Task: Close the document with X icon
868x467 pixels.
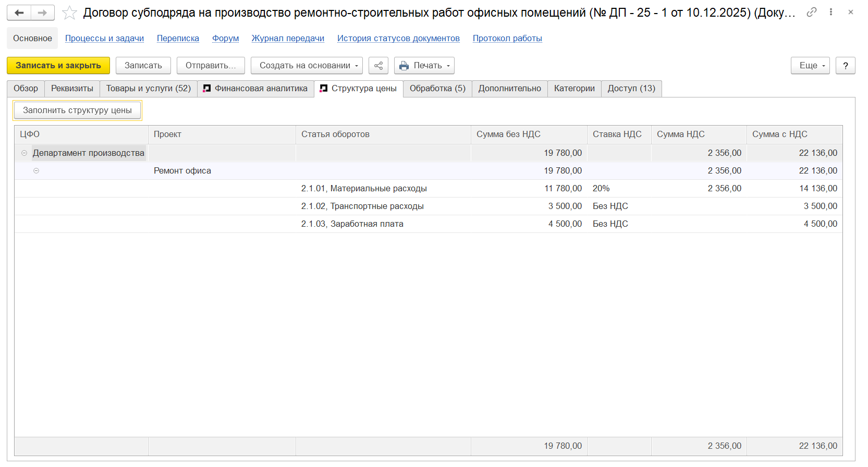Action: point(851,12)
